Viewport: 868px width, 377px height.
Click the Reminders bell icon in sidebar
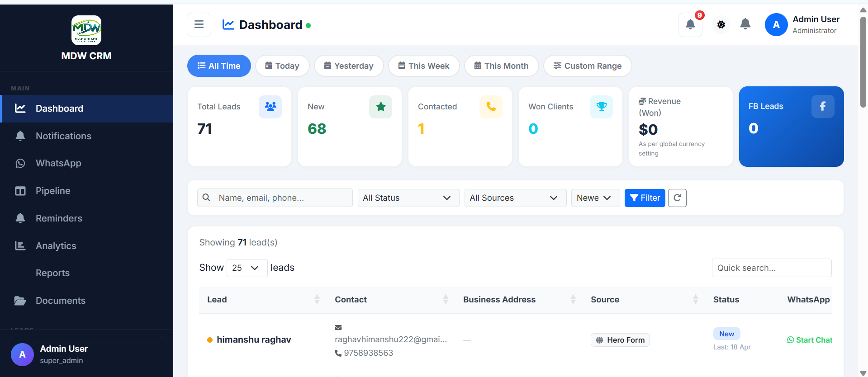point(20,218)
